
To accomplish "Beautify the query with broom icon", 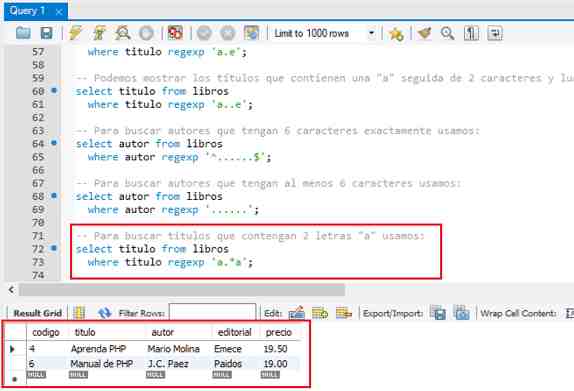I will [425, 33].
